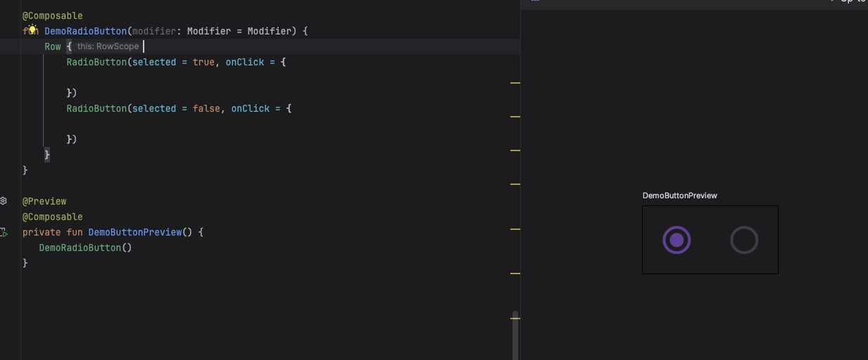The width and height of the screenshot is (868, 360).
Task: Click the Row composable keyword
Action: point(53,46)
